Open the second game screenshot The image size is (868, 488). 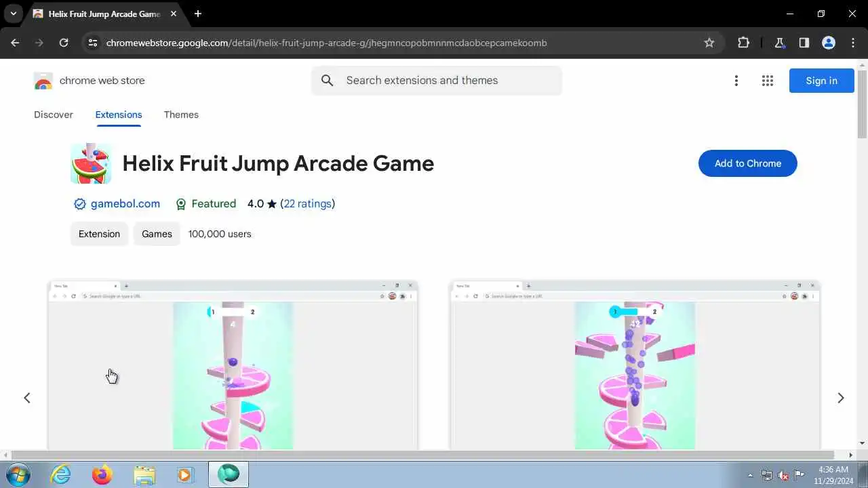[635, 365]
